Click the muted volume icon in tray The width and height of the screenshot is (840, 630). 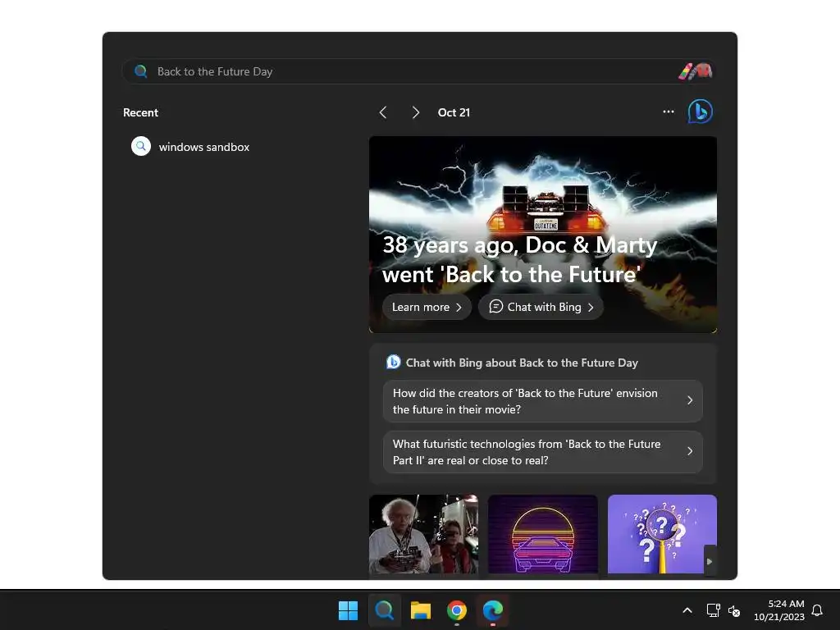[734, 610]
